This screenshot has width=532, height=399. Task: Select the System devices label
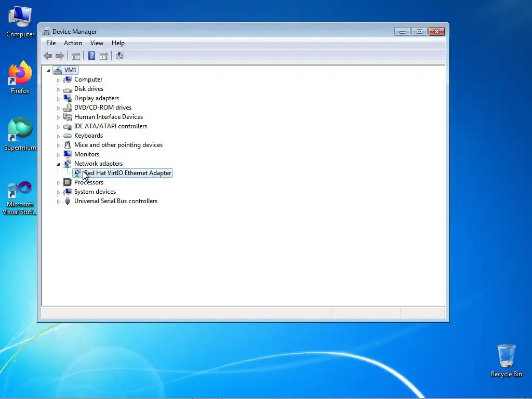pyautogui.click(x=95, y=192)
